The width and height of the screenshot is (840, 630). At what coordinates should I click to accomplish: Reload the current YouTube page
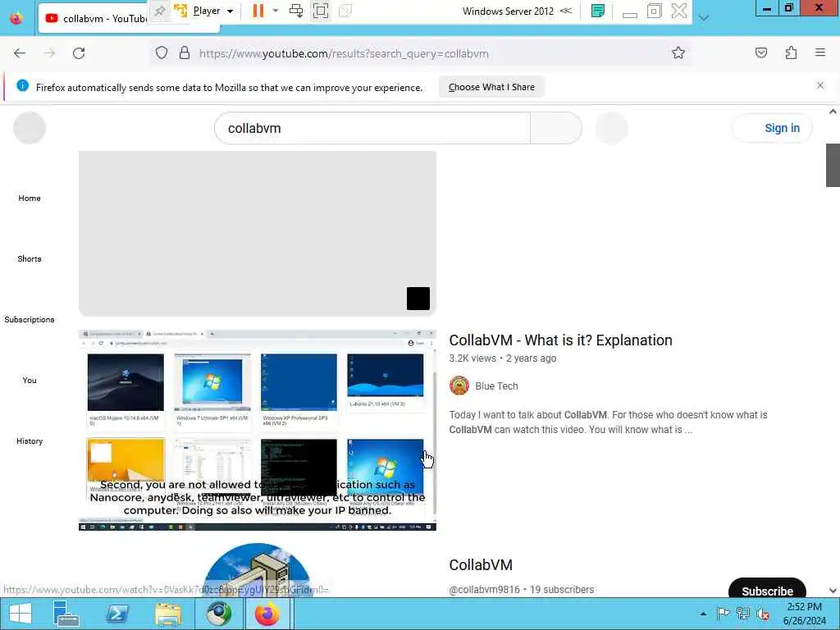(x=79, y=53)
